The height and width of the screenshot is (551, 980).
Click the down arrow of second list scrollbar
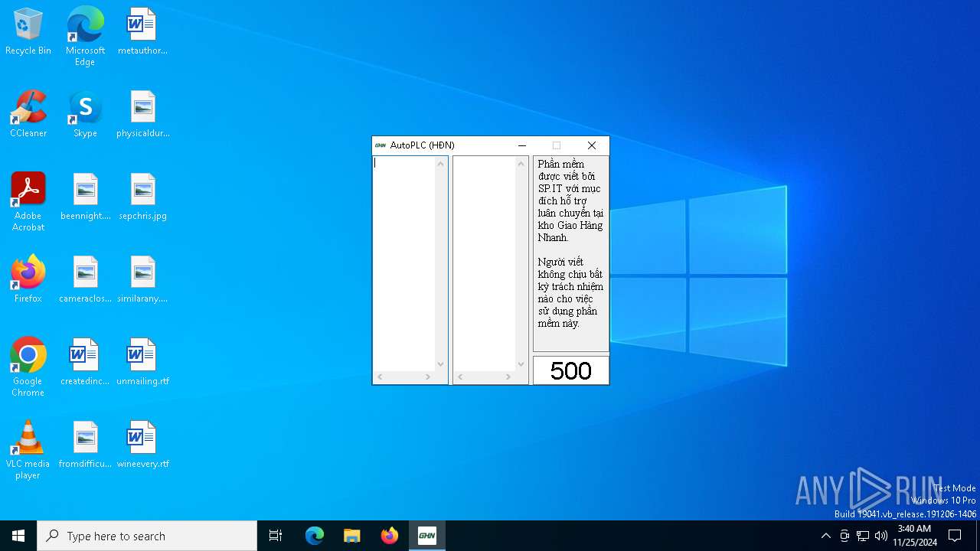pyautogui.click(x=521, y=364)
